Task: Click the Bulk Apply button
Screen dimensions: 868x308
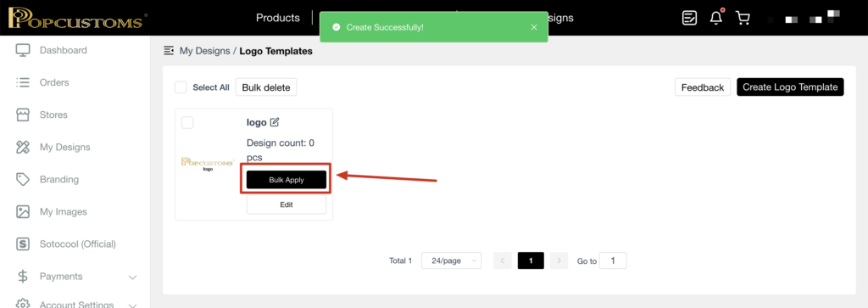Action: point(287,180)
